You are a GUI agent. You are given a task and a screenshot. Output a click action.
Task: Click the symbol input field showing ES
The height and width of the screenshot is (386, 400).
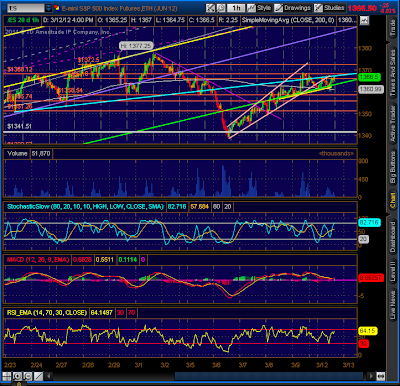25,8
